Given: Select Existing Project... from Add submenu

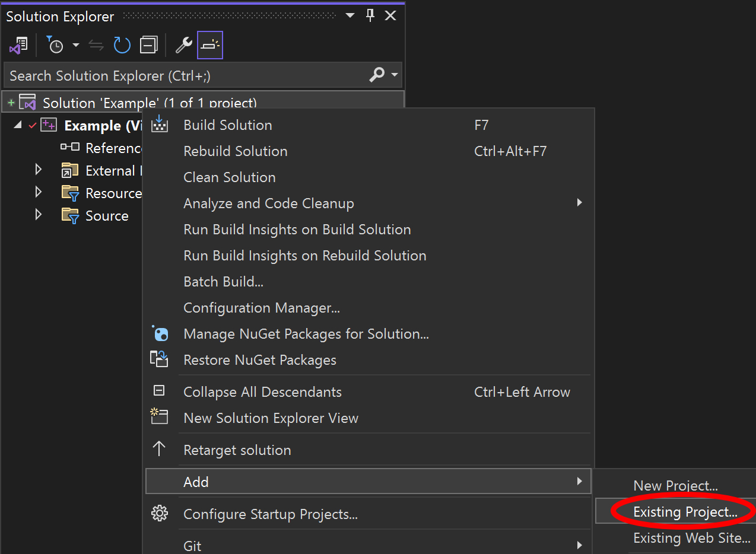Looking at the screenshot, I should 685,512.
